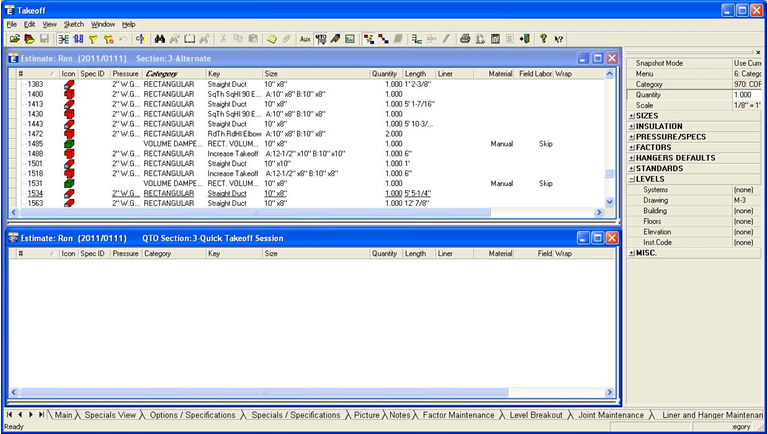The image size is (768, 434).
Task: Expand the FACTORS group
Action: [631, 147]
